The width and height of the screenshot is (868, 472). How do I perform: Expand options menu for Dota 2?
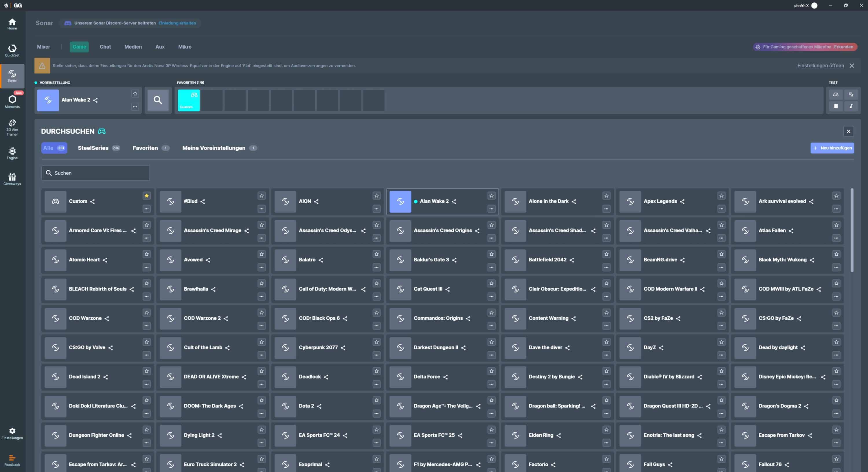pos(376,413)
